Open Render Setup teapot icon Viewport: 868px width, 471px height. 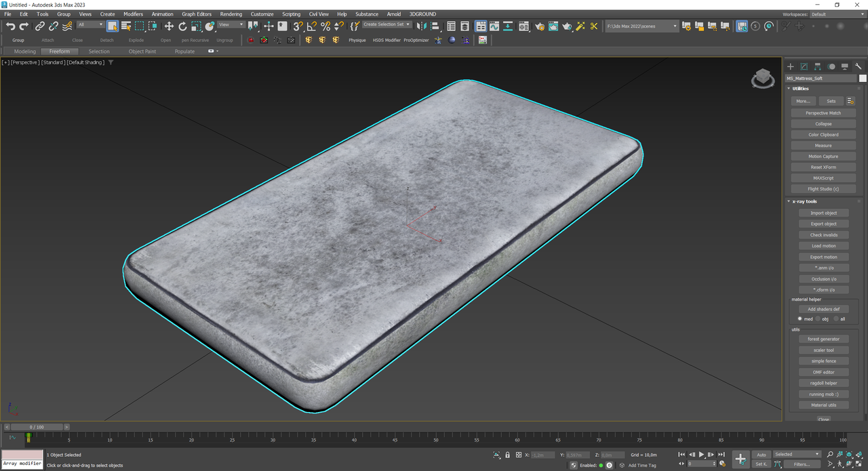[539, 26]
